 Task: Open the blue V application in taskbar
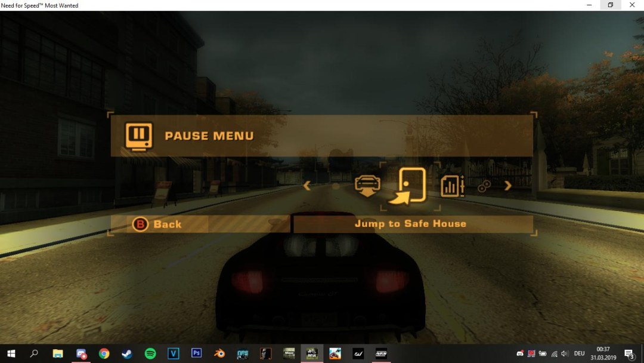(174, 353)
